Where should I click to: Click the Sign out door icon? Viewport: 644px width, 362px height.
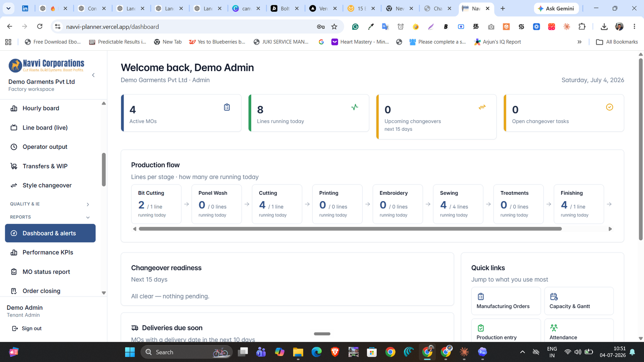point(15,329)
